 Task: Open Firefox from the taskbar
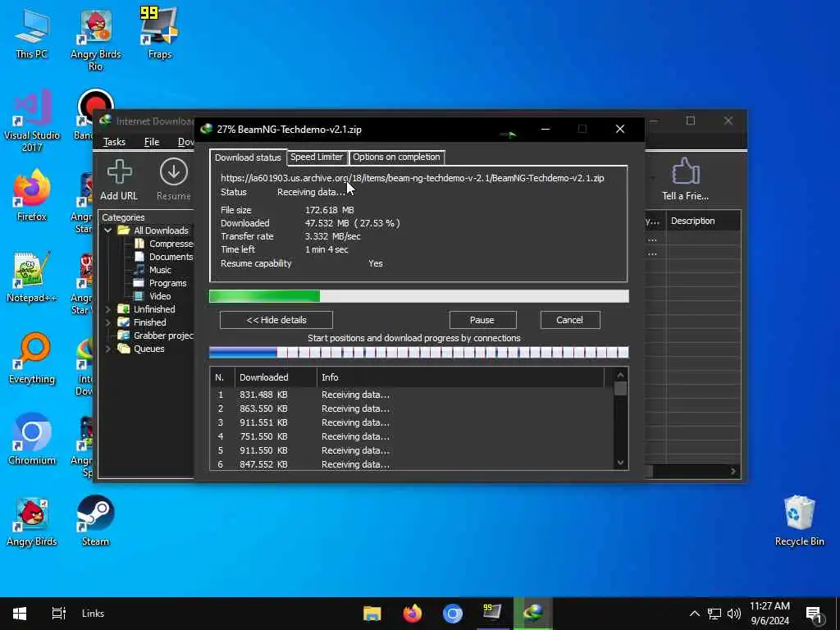412,614
